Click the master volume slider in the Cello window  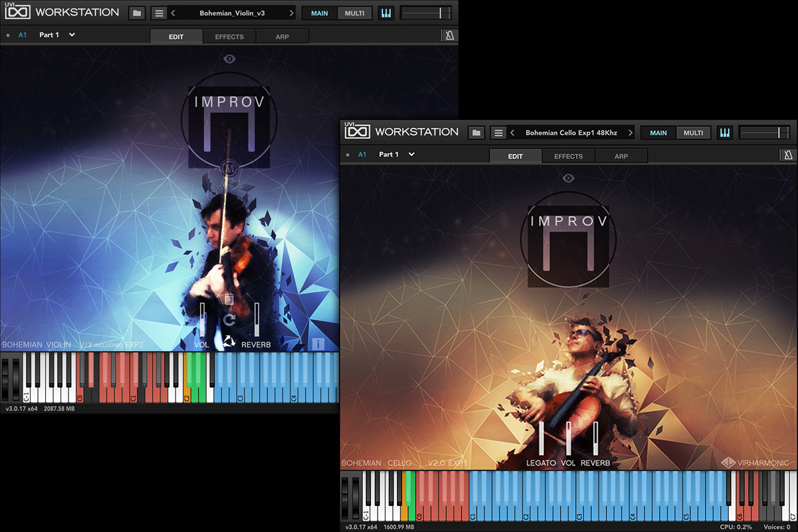765,132
